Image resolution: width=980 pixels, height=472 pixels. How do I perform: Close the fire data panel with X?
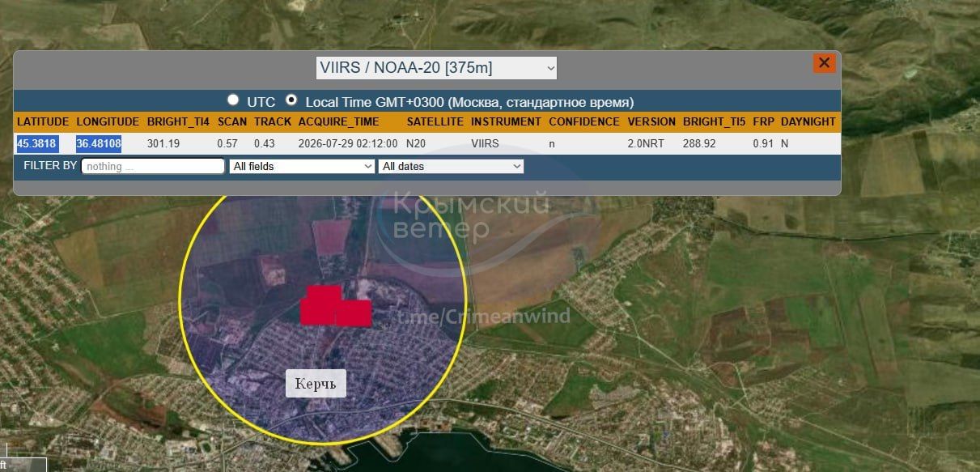pyautogui.click(x=824, y=63)
